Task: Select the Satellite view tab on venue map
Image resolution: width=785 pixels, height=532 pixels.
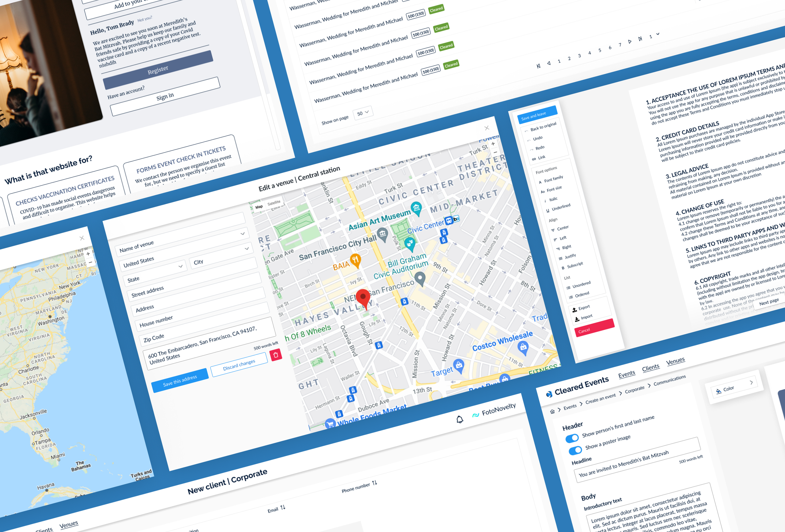Action: (x=274, y=203)
